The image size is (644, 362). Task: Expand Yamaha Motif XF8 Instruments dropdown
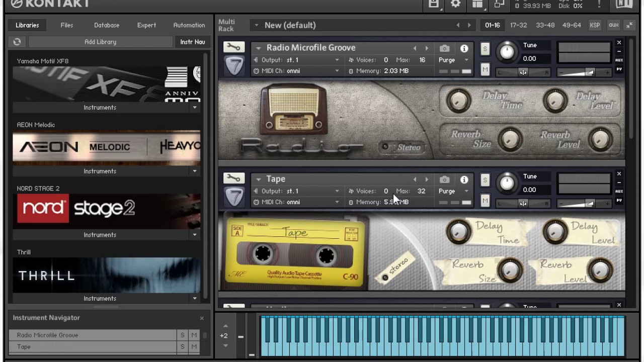click(x=195, y=108)
